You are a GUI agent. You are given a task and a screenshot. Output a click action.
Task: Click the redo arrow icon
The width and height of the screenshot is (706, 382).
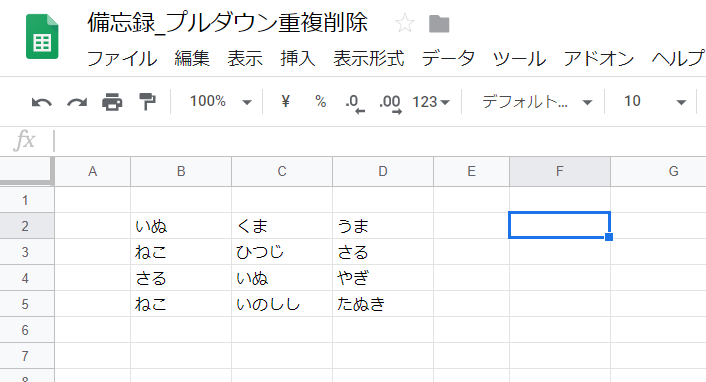[x=77, y=102]
